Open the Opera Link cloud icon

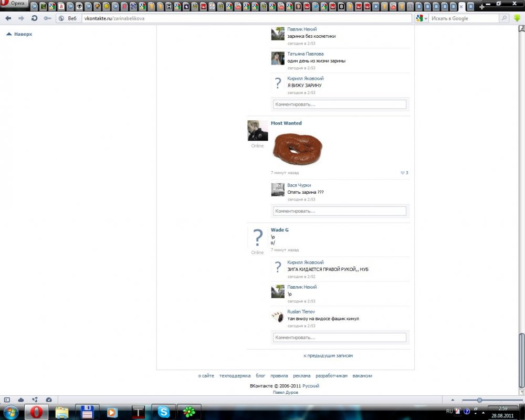click(x=21, y=400)
